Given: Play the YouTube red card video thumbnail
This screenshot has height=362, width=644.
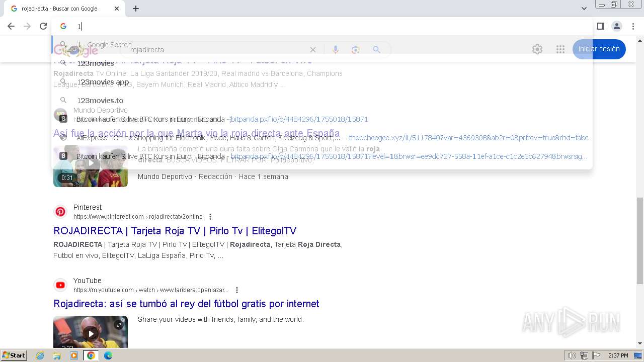Looking at the screenshot, I should pos(91,331).
